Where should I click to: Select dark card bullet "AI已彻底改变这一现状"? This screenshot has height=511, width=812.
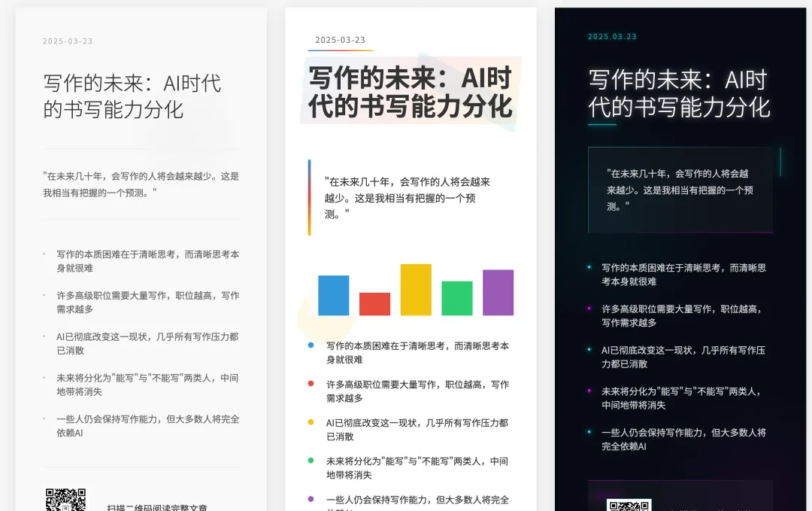tap(683, 357)
